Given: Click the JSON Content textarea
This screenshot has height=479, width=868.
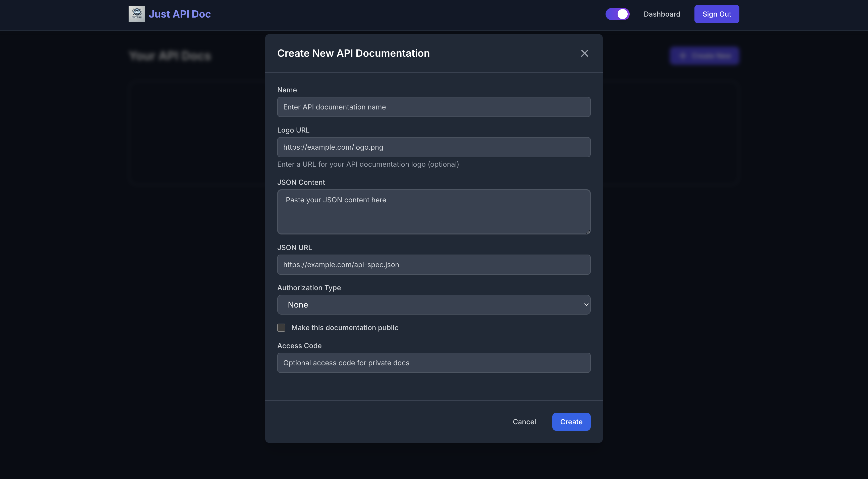Looking at the screenshot, I should click(x=433, y=212).
